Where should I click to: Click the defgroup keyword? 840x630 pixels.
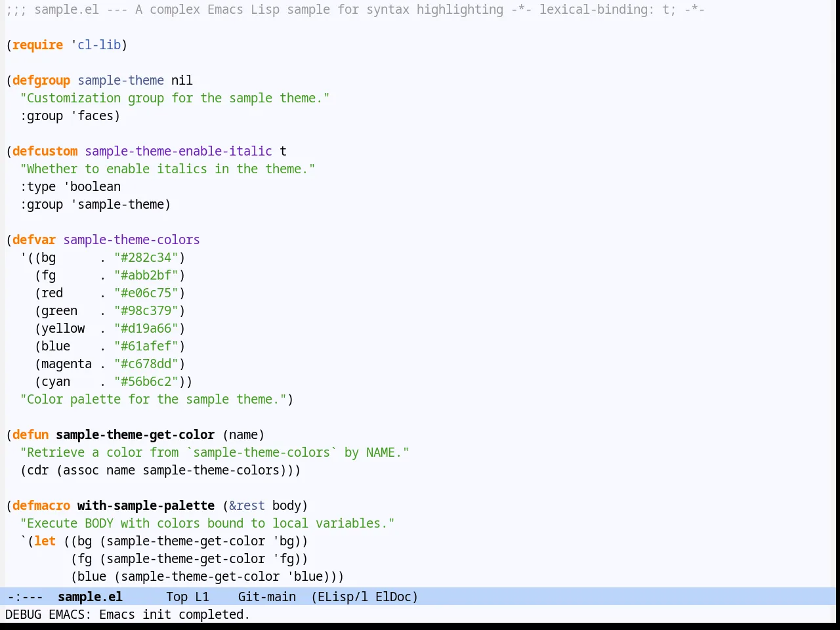pos(41,80)
